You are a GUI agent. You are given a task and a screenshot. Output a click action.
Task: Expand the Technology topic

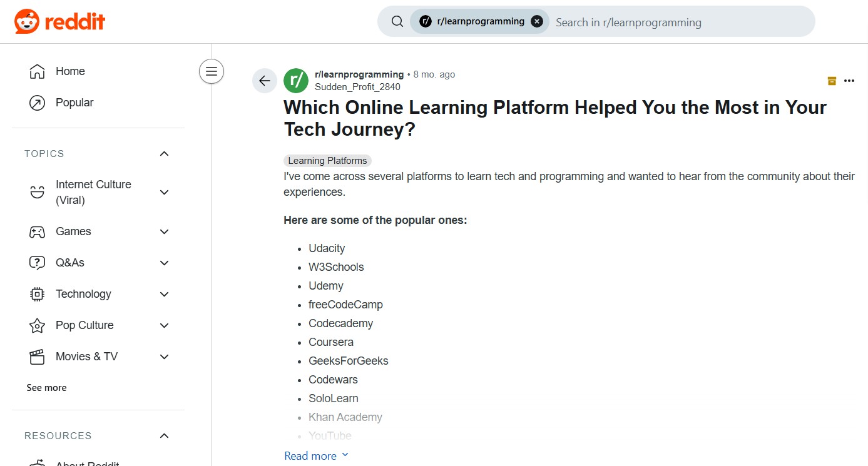click(x=165, y=294)
